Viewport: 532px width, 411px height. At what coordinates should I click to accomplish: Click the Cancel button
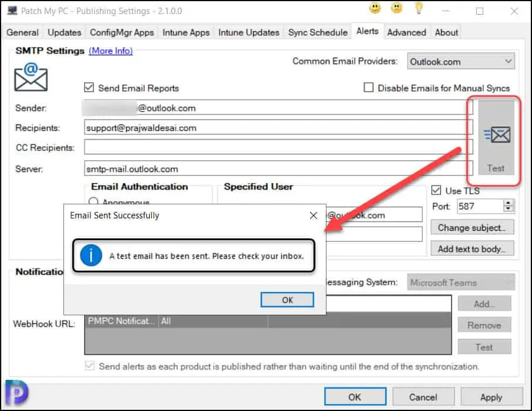423,397
